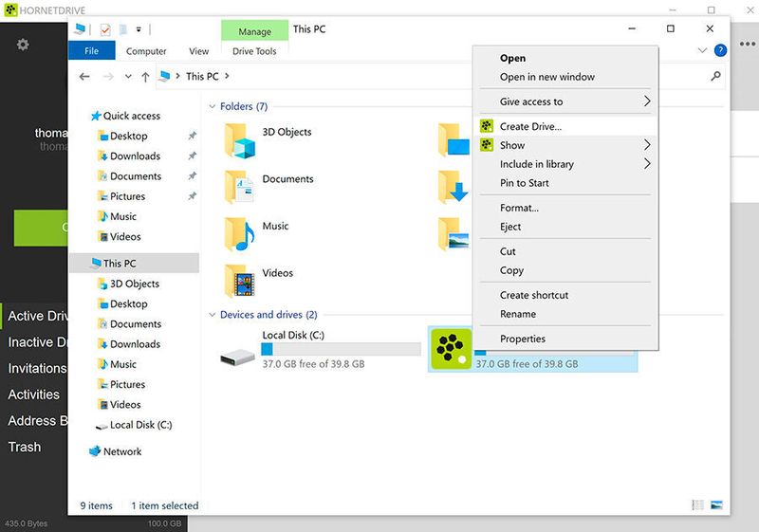Screen dimensions: 759x532
Task: Click chevron after This PC in address bar
Action: pyautogui.click(x=227, y=76)
